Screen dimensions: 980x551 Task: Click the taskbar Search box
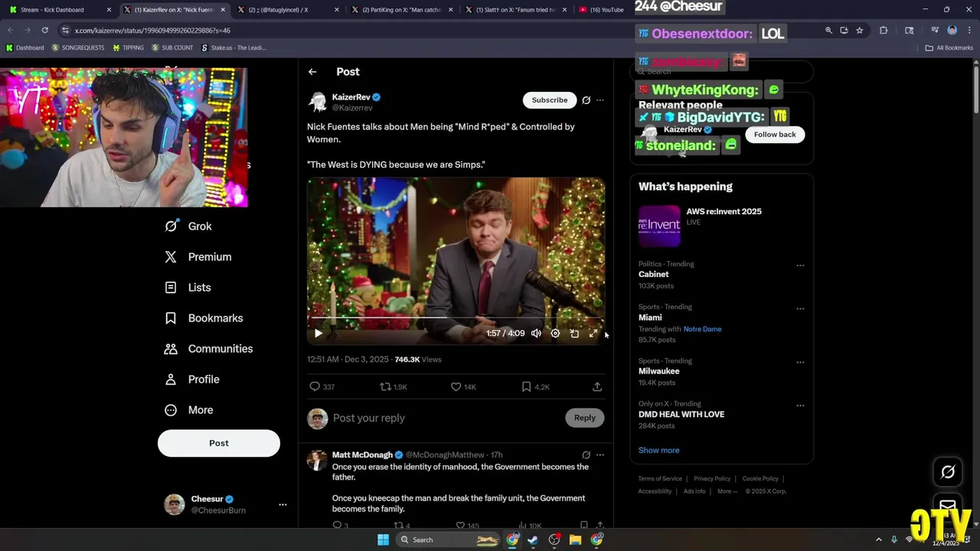449,540
